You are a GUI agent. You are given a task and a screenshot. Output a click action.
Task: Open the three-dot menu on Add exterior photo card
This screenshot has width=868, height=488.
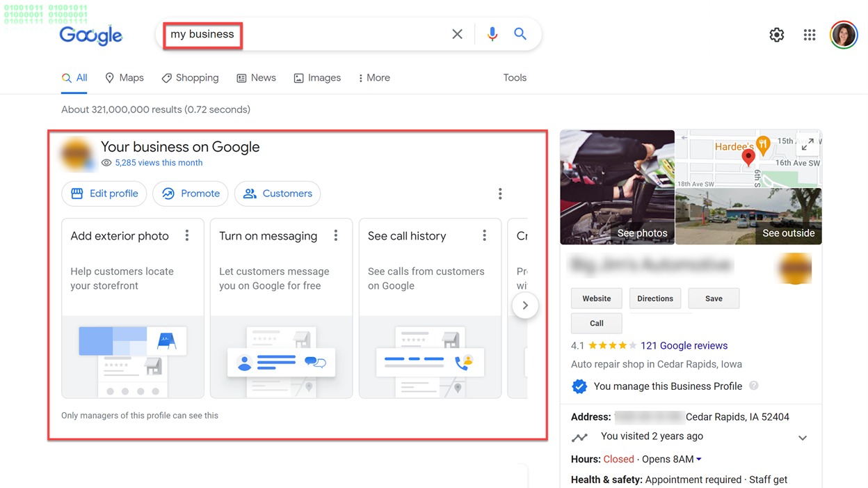point(187,235)
